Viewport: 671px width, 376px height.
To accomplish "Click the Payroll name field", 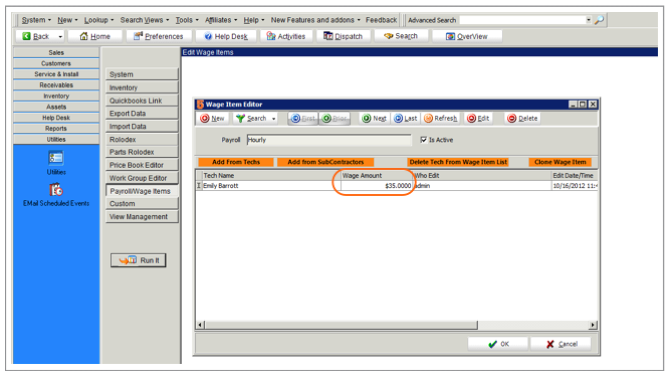I will click(329, 140).
